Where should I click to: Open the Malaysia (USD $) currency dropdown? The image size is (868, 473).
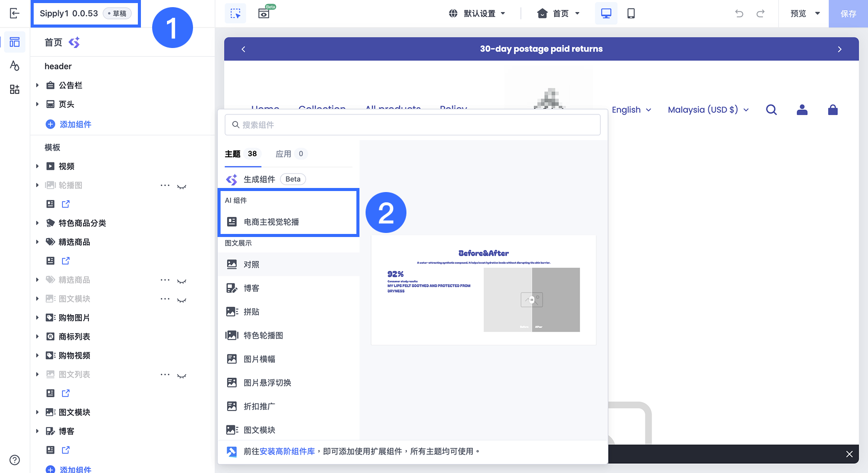click(708, 110)
